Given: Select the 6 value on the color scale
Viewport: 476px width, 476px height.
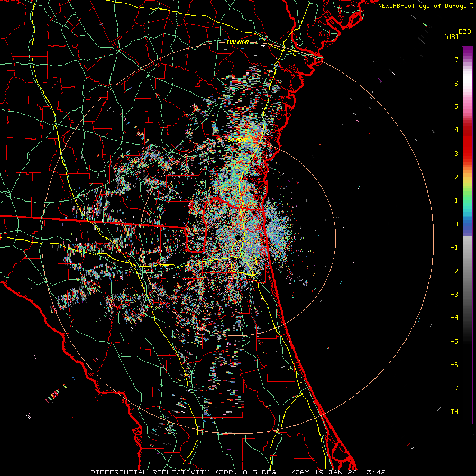Looking at the screenshot, I should 456,83.
